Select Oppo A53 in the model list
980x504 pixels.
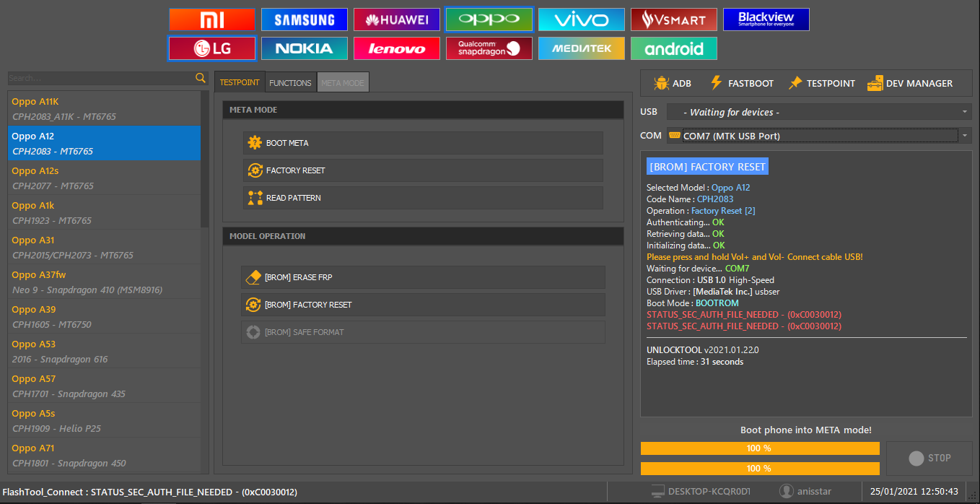104,351
